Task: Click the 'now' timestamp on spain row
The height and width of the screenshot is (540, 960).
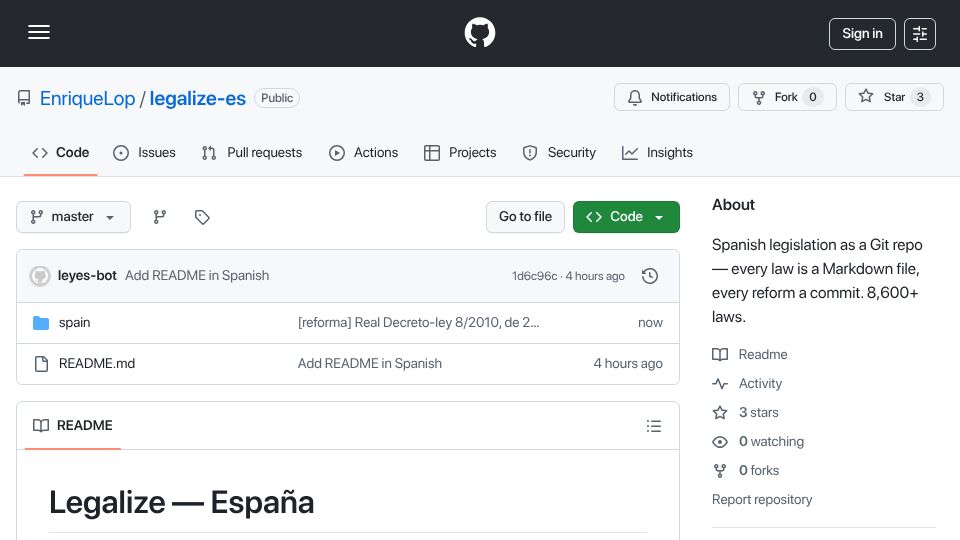Action: click(x=650, y=323)
